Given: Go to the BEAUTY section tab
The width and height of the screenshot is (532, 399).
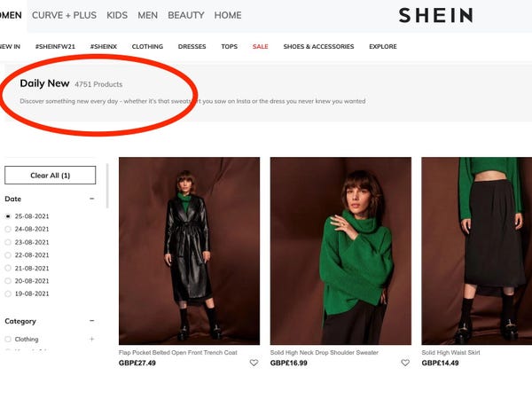Looking at the screenshot, I should [x=186, y=15].
